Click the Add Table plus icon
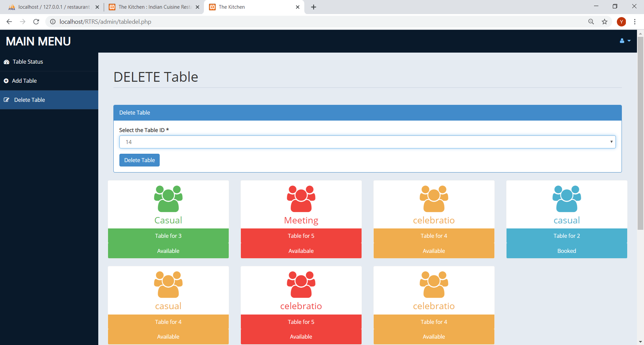Image resolution: width=644 pixels, height=345 pixels. (6, 81)
